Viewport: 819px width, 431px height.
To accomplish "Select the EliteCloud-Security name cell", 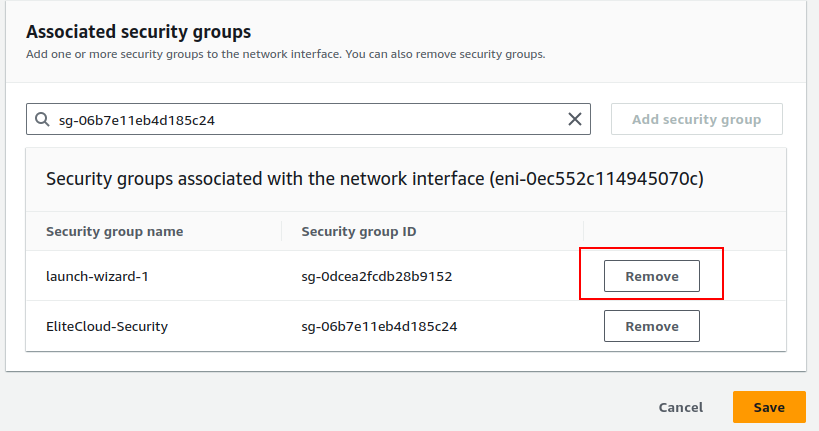I will tap(107, 327).
